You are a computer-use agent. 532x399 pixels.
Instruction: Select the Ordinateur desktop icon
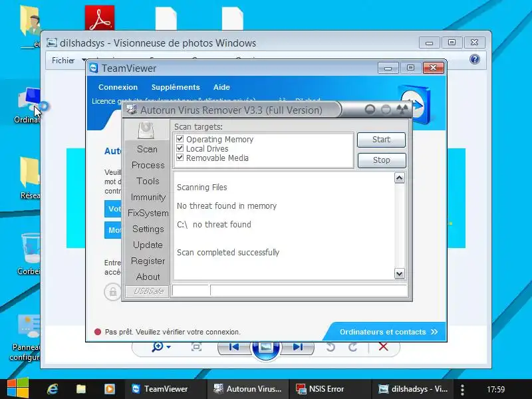29,106
